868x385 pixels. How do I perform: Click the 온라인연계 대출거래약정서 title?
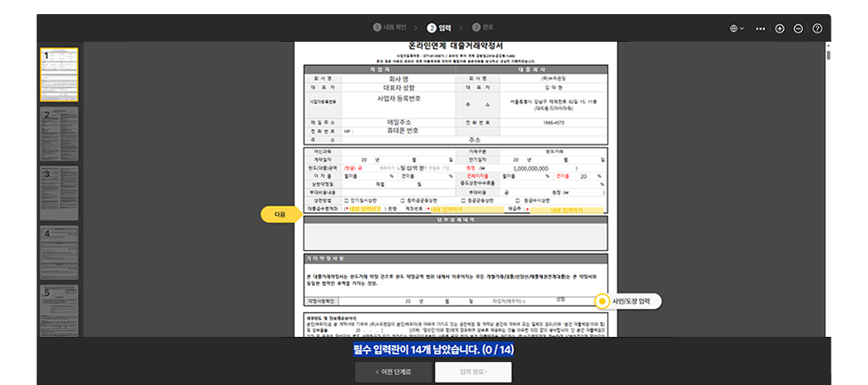(x=456, y=46)
